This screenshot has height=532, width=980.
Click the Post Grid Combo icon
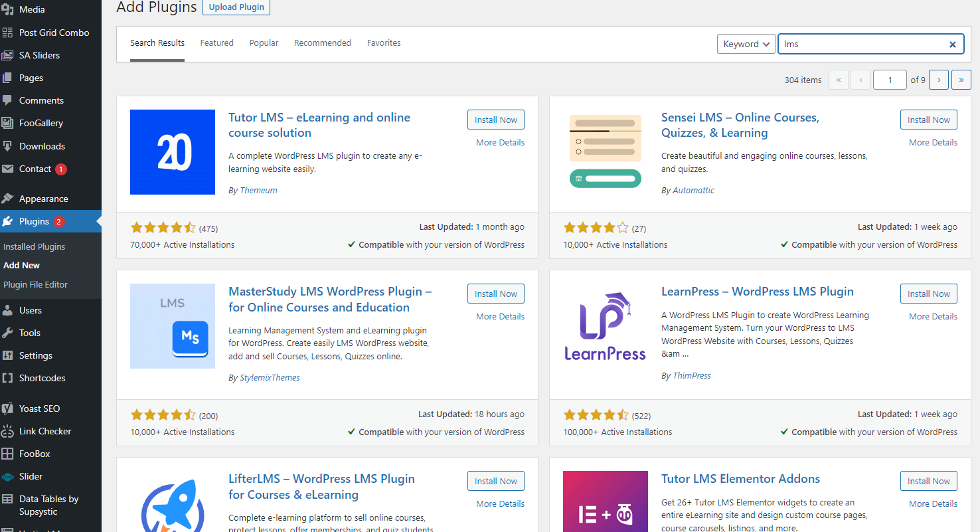7,33
